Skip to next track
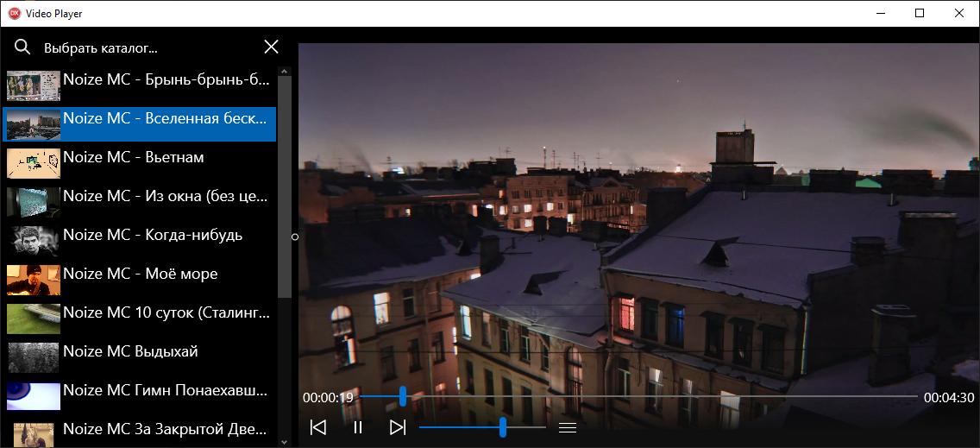This screenshot has width=980, height=448. (398, 427)
